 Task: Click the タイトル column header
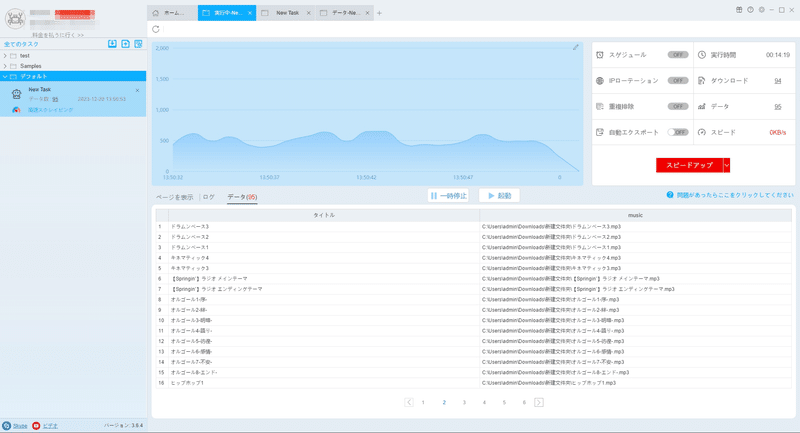(x=324, y=215)
